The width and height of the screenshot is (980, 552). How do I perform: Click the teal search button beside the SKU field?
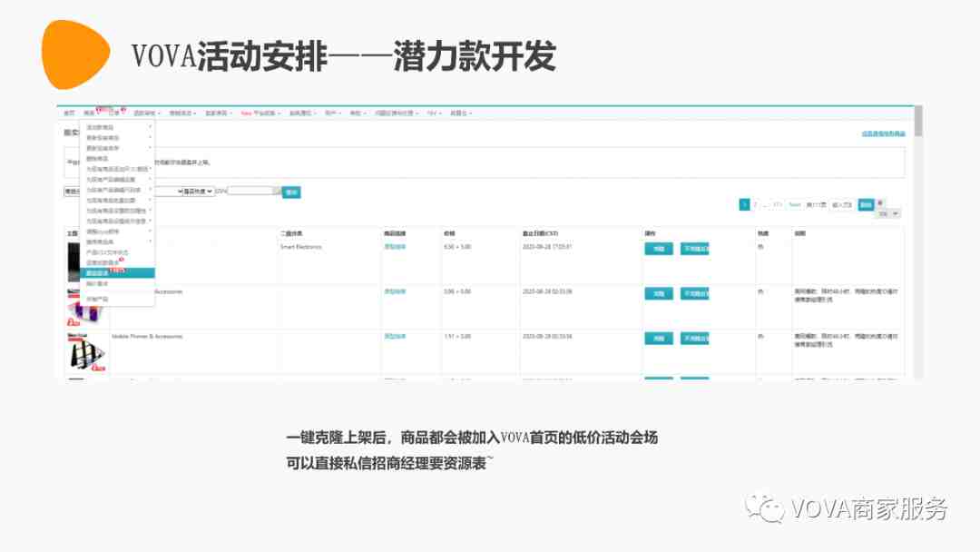coord(291,192)
